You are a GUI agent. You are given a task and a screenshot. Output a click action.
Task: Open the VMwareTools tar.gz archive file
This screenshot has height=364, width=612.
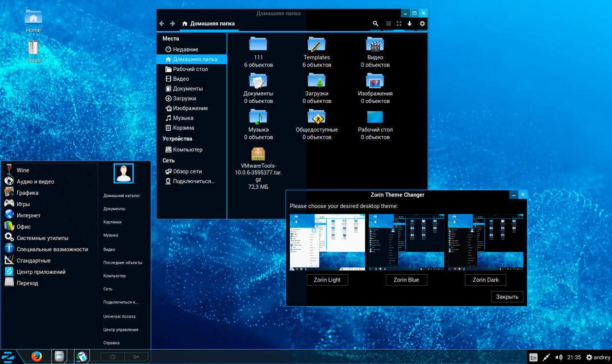pyautogui.click(x=258, y=154)
